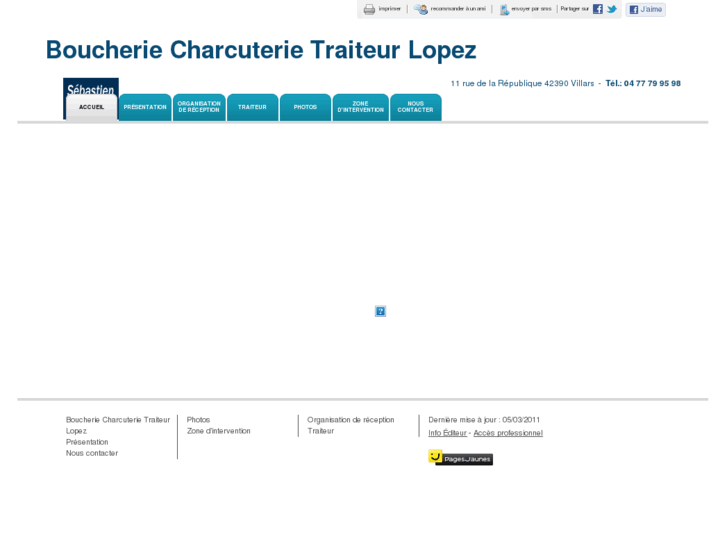This screenshot has height=545, width=727.
Task: Click the Partager sur label
Action: 574,9
